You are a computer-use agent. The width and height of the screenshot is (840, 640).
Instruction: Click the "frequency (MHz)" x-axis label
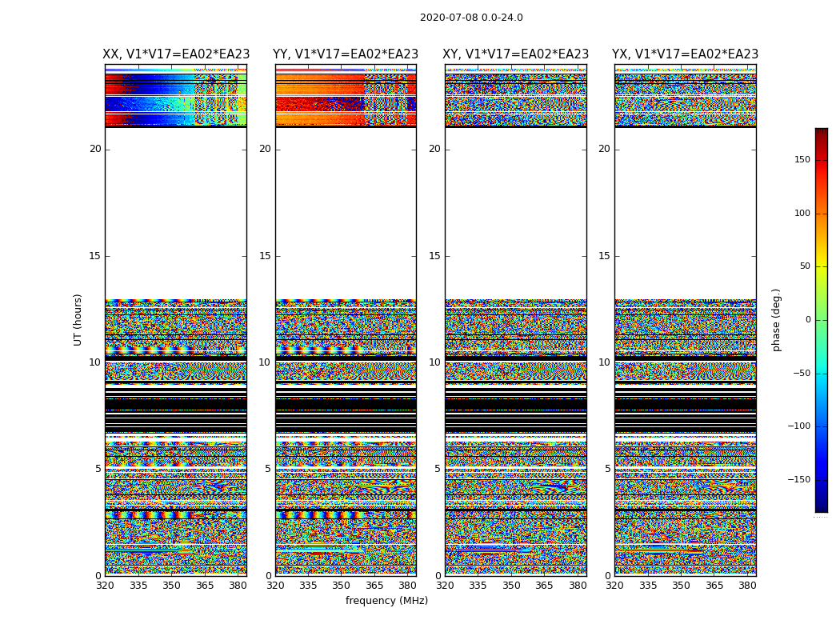tap(386, 600)
